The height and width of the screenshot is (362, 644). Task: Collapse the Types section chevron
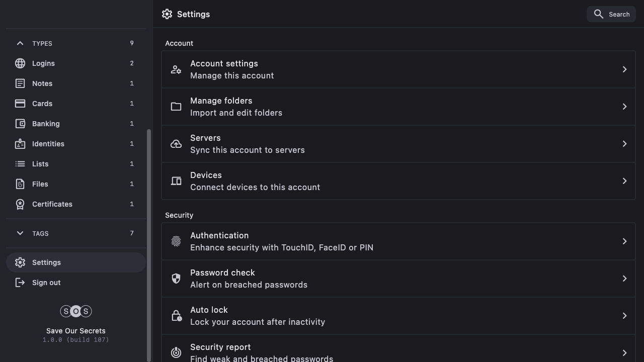pos(20,43)
